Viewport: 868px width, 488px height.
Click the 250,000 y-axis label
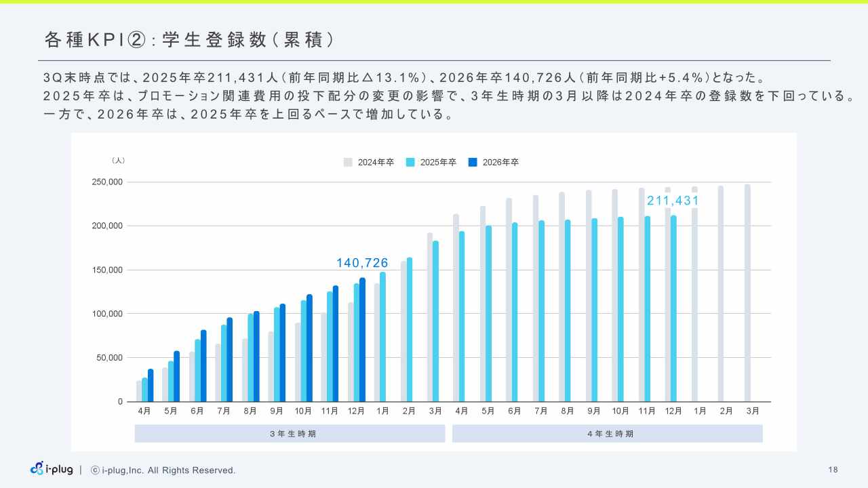106,182
